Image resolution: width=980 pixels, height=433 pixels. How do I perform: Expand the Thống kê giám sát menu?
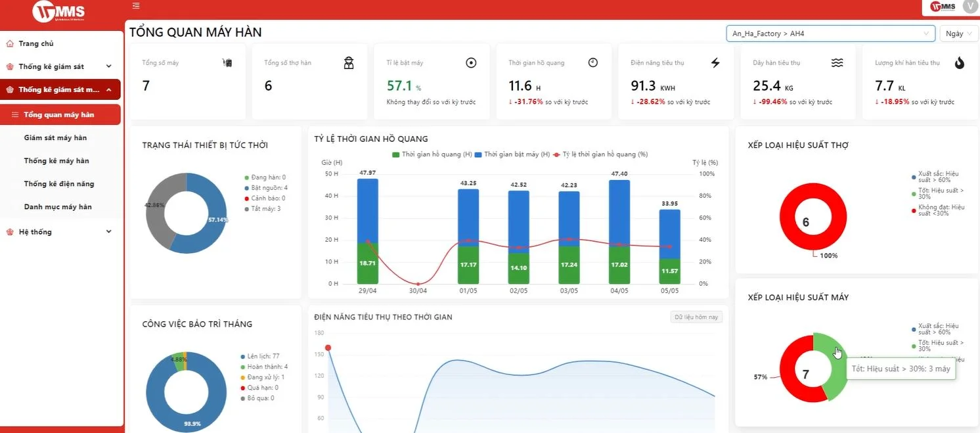tap(60, 66)
